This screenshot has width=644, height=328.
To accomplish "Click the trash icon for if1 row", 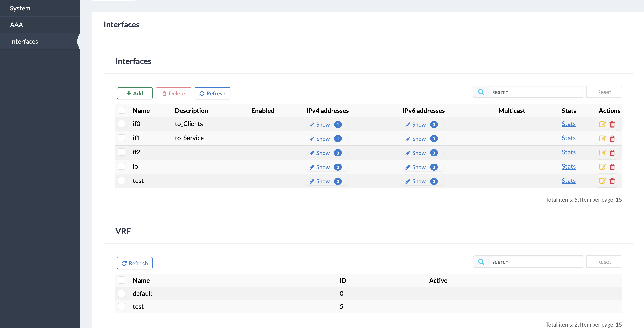I will pos(612,139).
